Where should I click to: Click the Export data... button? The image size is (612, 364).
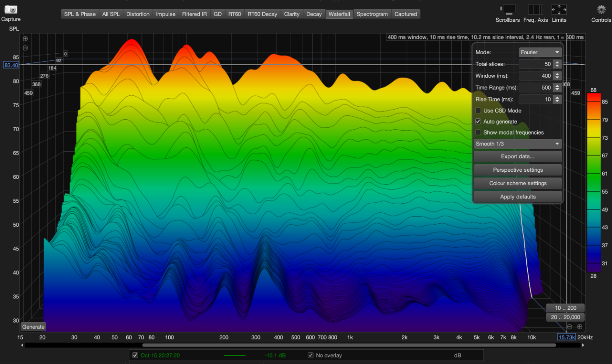518,156
